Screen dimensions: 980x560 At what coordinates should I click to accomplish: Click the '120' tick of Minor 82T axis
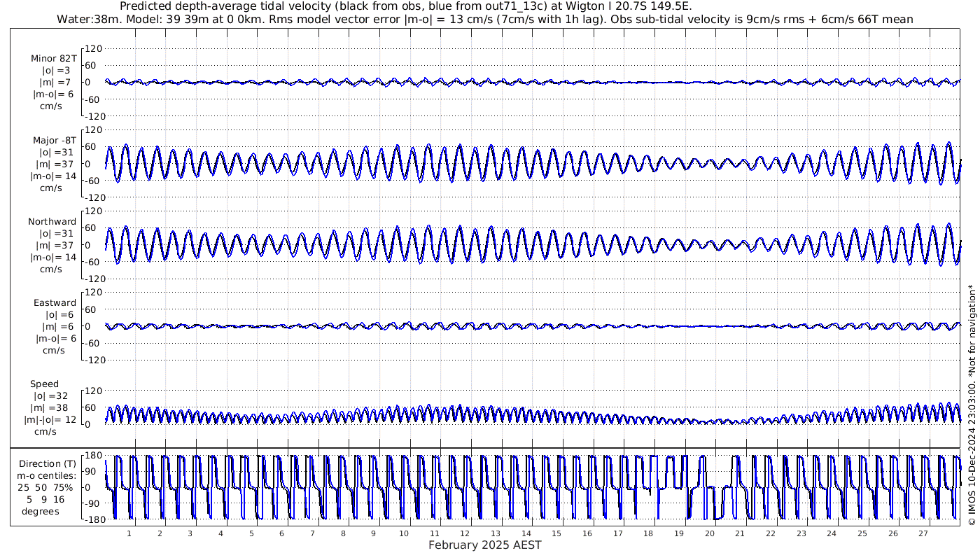(x=94, y=48)
